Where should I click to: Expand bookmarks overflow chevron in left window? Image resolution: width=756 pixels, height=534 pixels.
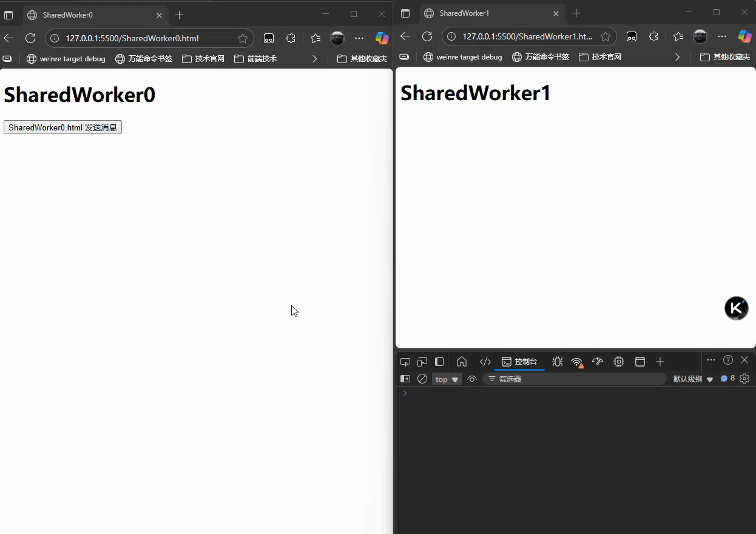(314, 59)
